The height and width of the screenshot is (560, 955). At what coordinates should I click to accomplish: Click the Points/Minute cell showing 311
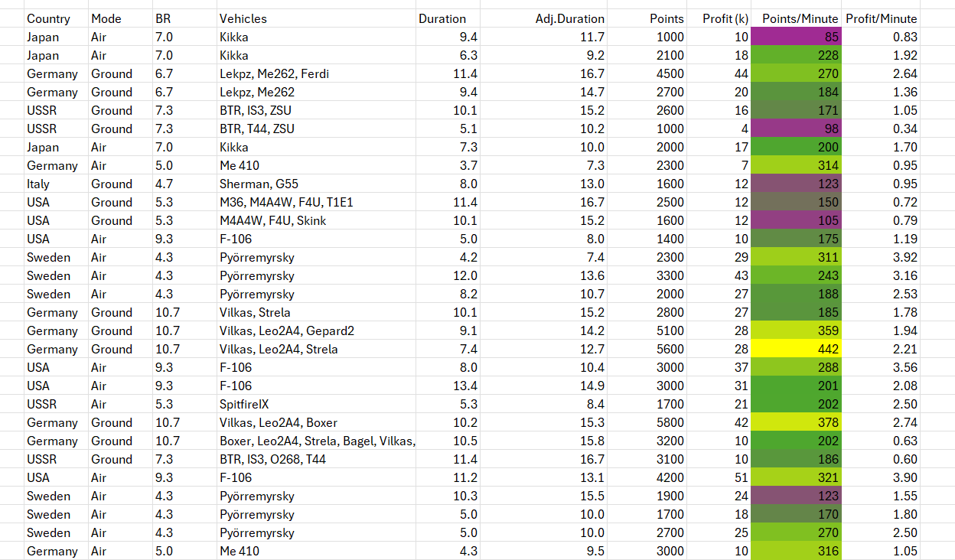click(x=796, y=257)
